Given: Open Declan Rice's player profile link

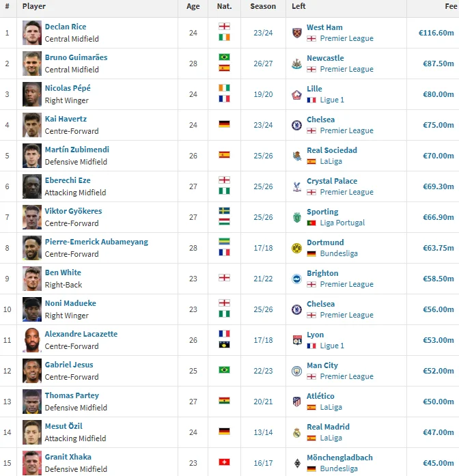Looking at the screenshot, I should tap(66, 27).
